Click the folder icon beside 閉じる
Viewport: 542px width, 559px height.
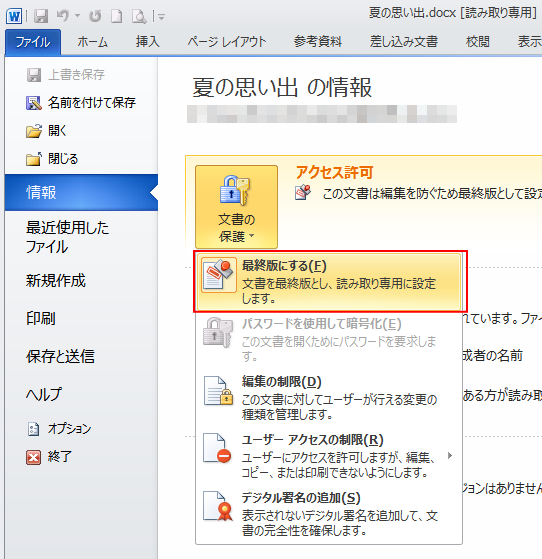point(34,159)
